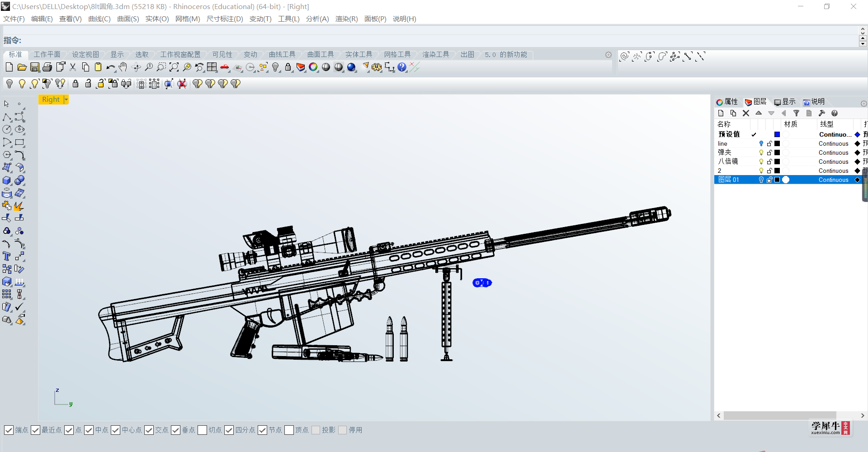Image resolution: width=868 pixels, height=452 pixels.
Task: Undo the last action with the arrow icon
Action: (x=110, y=67)
